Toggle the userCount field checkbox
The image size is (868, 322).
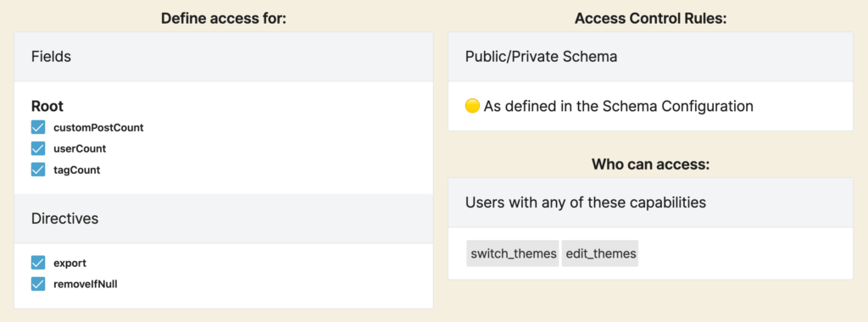pos(37,148)
